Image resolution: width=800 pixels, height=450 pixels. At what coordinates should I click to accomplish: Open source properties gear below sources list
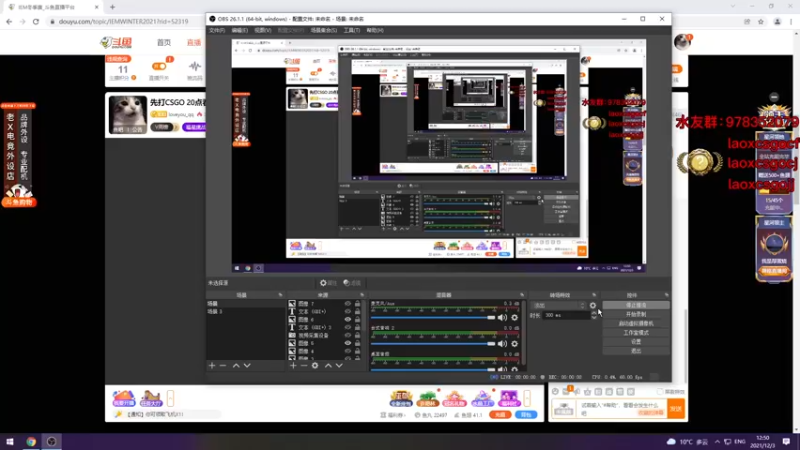(315, 365)
